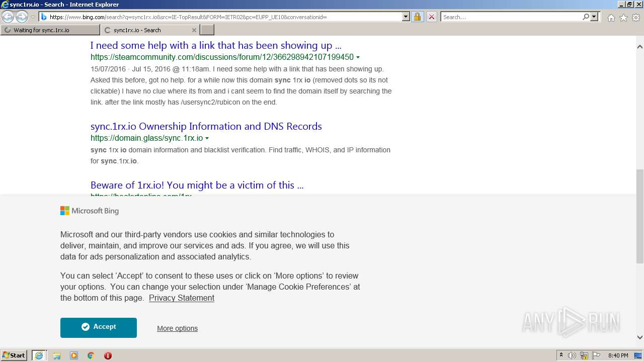Open More options for cookies
The height and width of the screenshot is (362, 644).
(177, 328)
